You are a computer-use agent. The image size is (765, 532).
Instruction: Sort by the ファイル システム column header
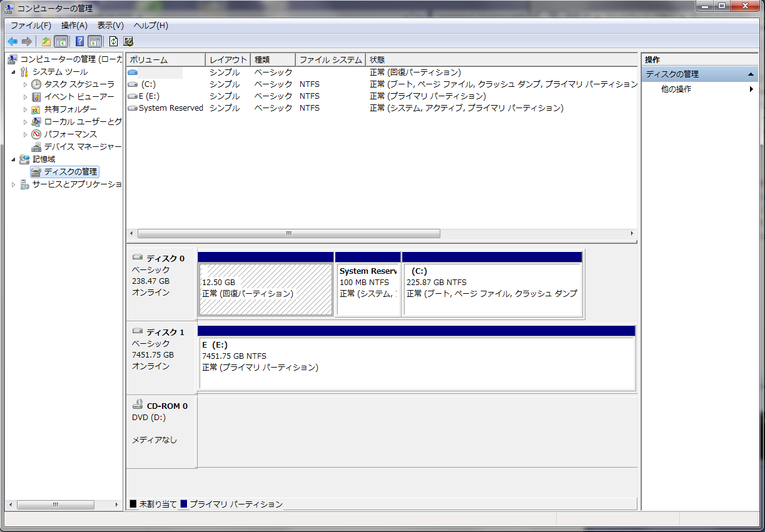(330, 60)
